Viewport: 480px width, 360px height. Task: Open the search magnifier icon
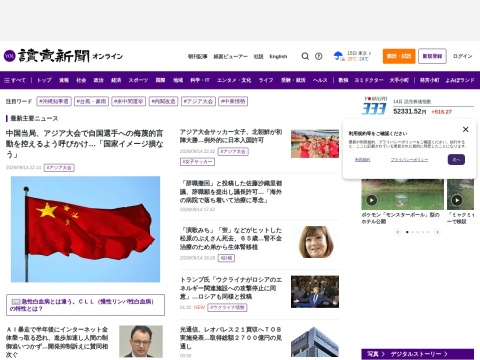pos(305,56)
